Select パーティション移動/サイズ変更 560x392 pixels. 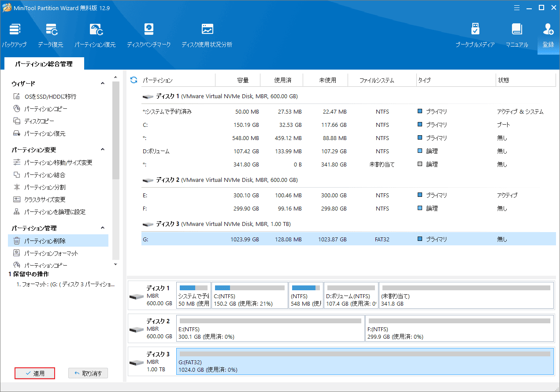53,163
